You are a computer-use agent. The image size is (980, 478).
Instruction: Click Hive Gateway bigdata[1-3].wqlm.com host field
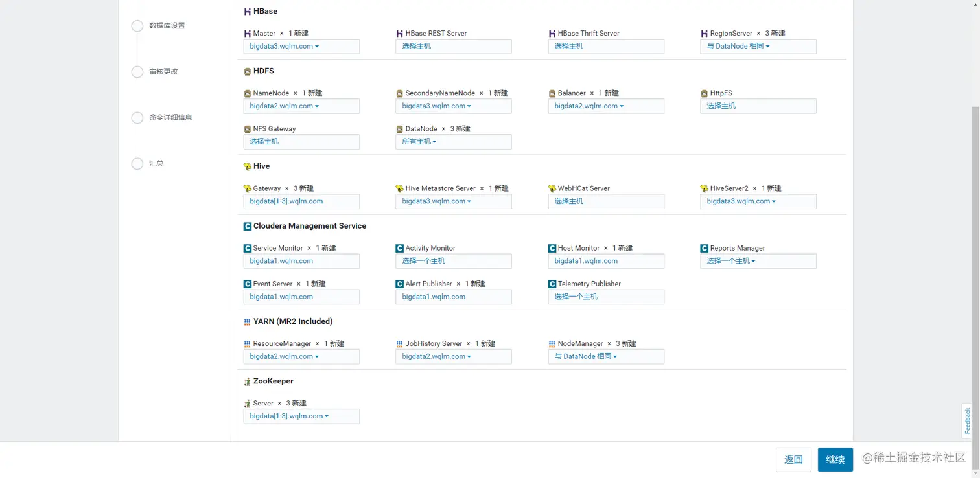point(301,201)
